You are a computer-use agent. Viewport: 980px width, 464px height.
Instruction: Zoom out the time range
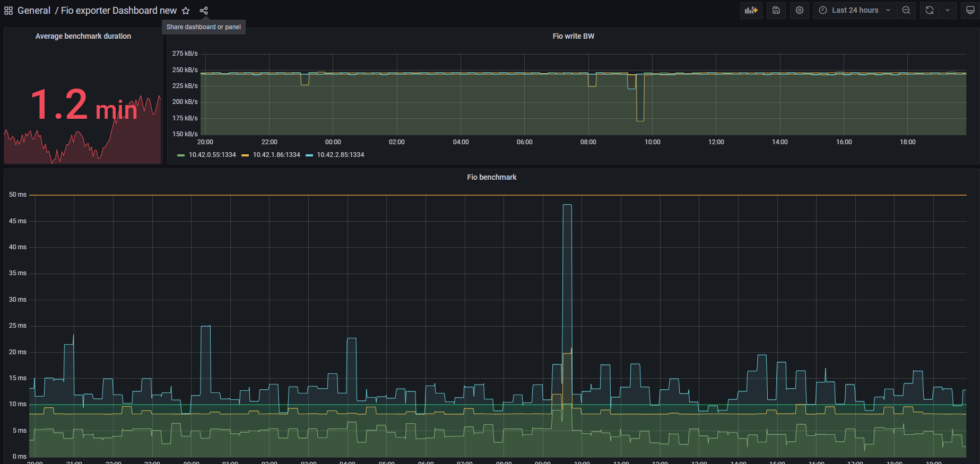coord(906,10)
